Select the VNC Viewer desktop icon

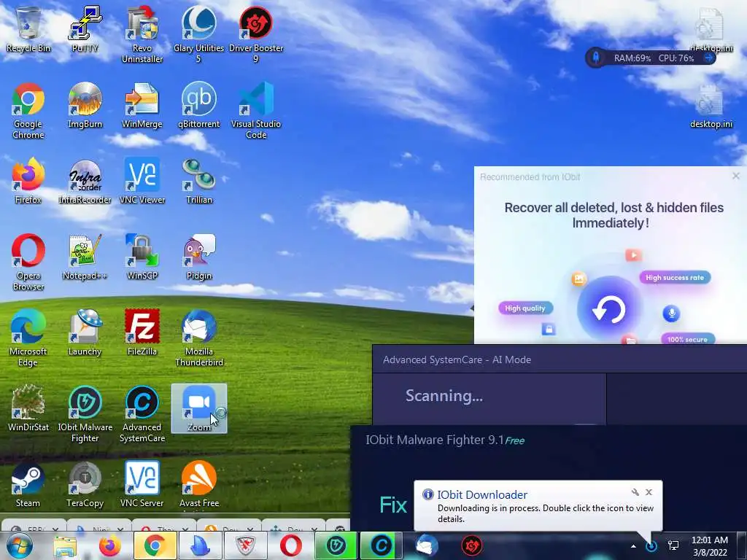pyautogui.click(x=142, y=182)
